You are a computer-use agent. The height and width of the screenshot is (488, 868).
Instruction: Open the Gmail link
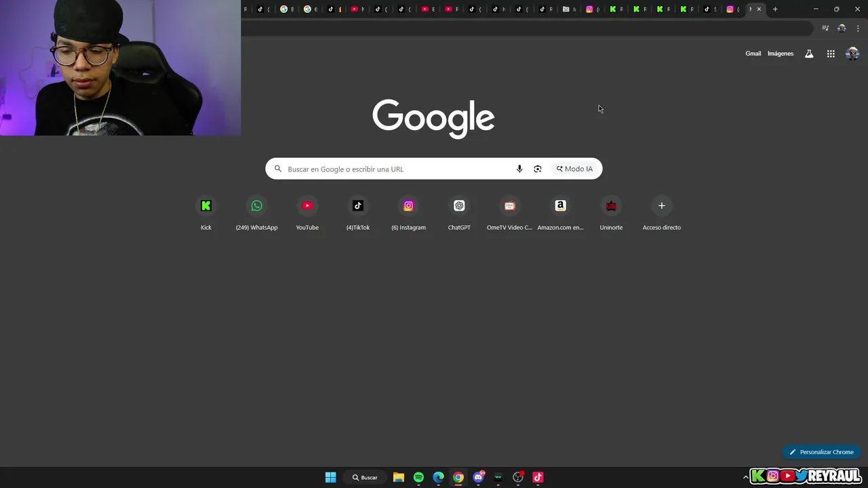point(753,54)
